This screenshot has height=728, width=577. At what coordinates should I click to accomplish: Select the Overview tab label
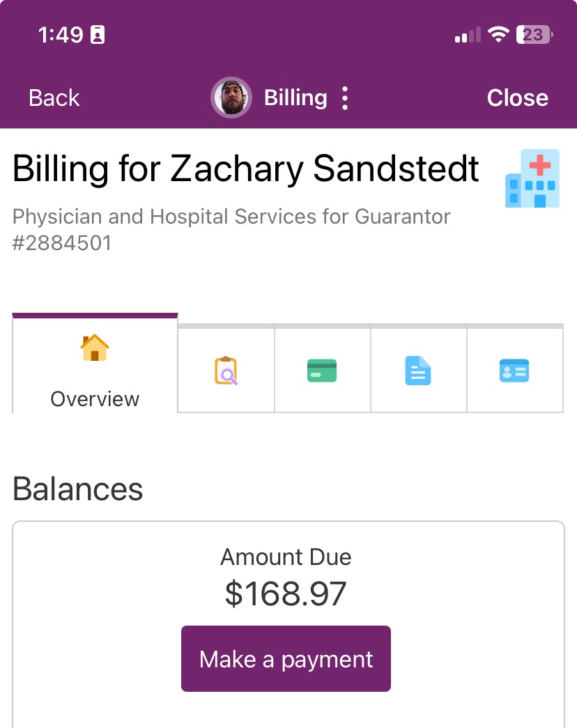(x=95, y=399)
